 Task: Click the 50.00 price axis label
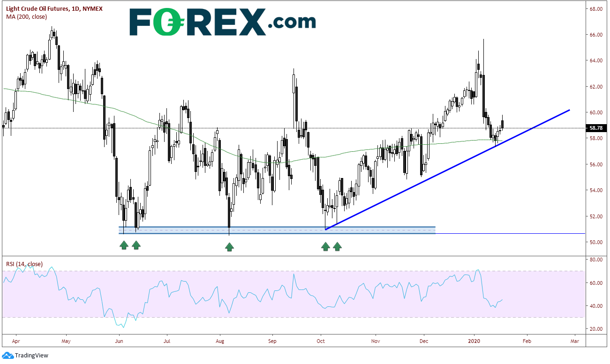596,242
